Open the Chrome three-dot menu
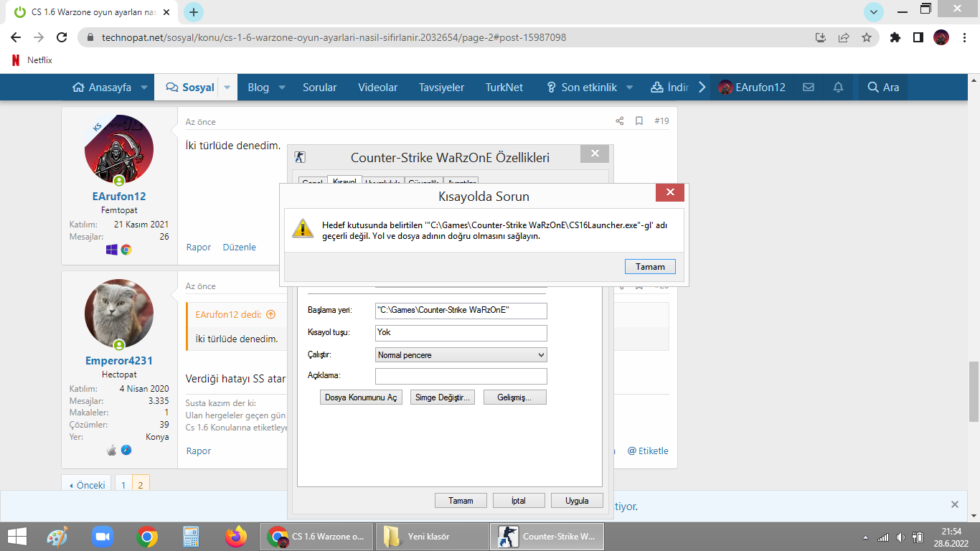 tap(963, 37)
